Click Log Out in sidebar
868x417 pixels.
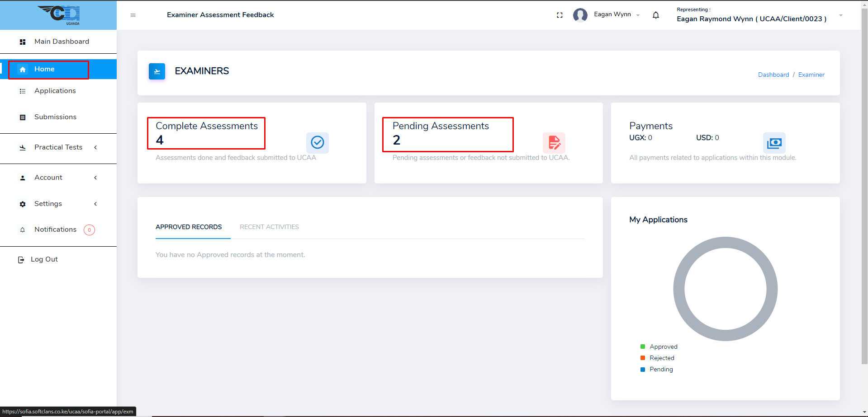click(x=44, y=259)
